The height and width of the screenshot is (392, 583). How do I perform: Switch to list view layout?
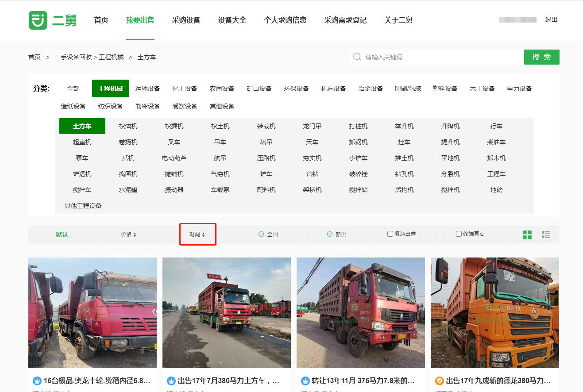(546, 234)
